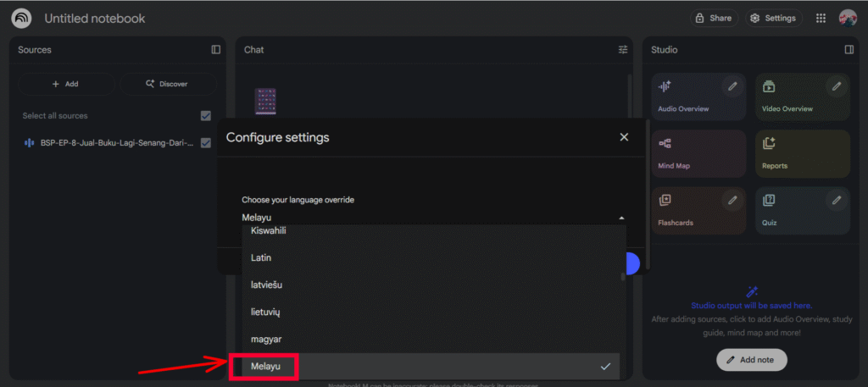
Task: Collapse the language override dropdown arrow
Action: point(621,218)
